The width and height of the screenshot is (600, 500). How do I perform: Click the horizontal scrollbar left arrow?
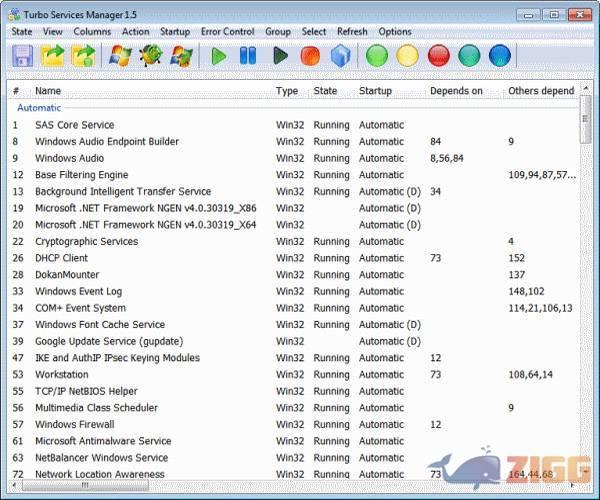(15, 485)
